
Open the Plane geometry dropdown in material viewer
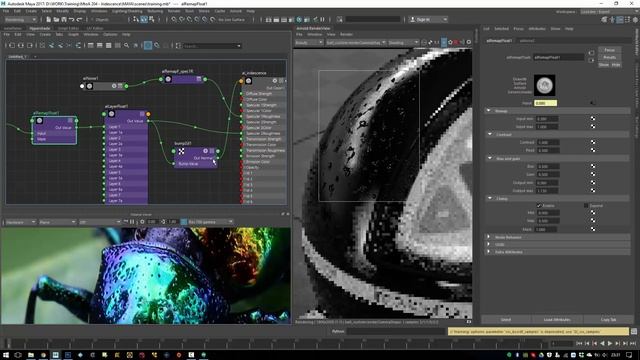[x=57, y=222]
